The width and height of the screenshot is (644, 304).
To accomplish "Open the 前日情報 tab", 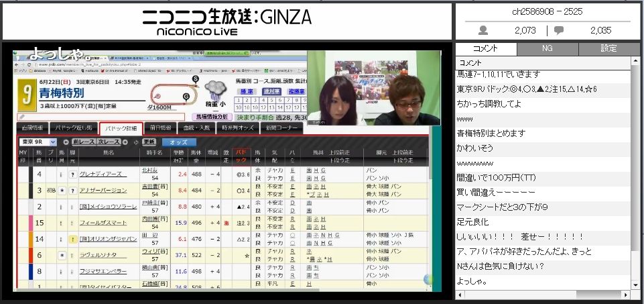I will (x=160, y=128).
